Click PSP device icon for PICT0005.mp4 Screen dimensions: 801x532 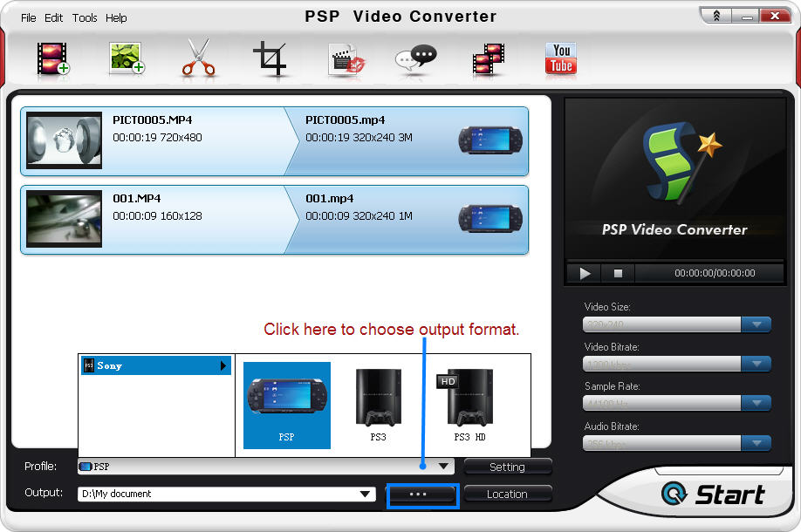pyautogui.click(x=490, y=140)
